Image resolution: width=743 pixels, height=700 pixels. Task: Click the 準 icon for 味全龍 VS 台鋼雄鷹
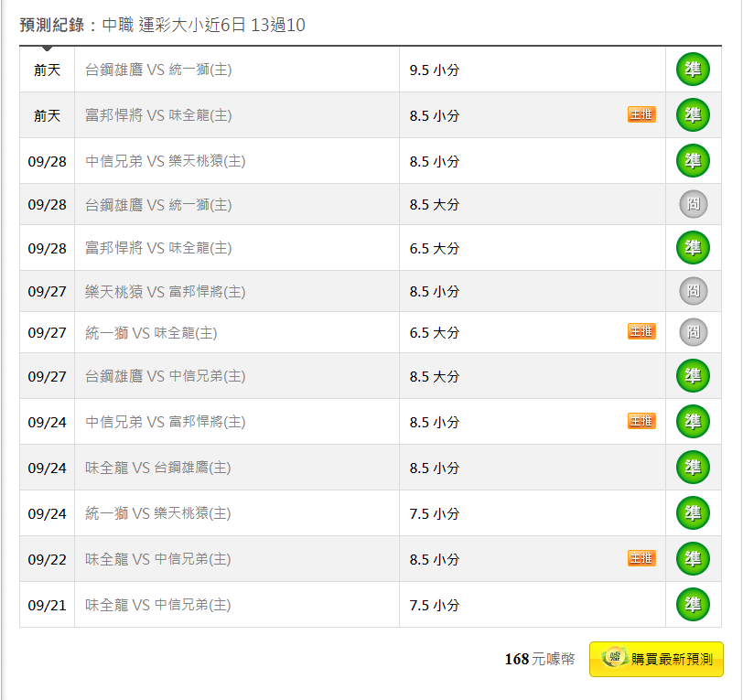tap(693, 468)
